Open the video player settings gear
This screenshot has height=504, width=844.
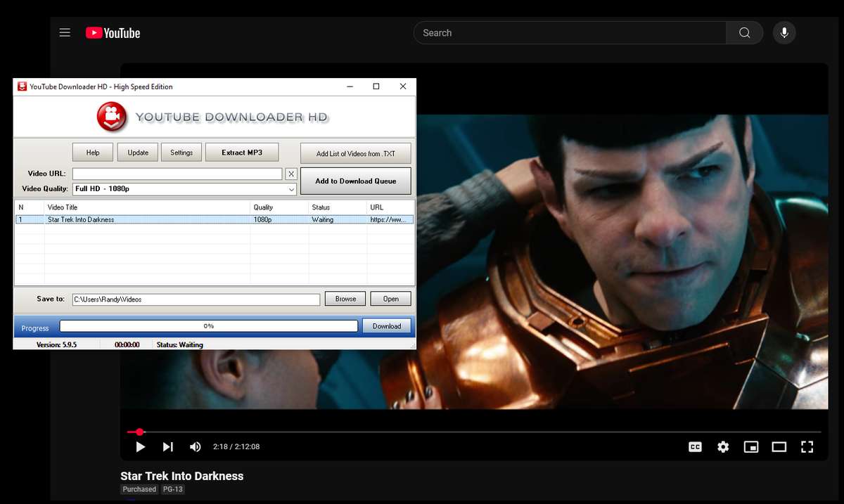coord(723,447)
